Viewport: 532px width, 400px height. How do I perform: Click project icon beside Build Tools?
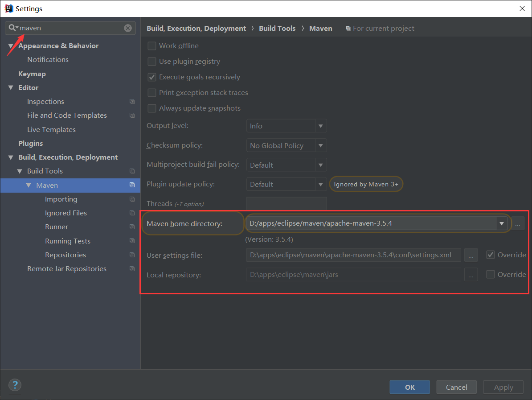pyautogui.click(x=132, y=171)
